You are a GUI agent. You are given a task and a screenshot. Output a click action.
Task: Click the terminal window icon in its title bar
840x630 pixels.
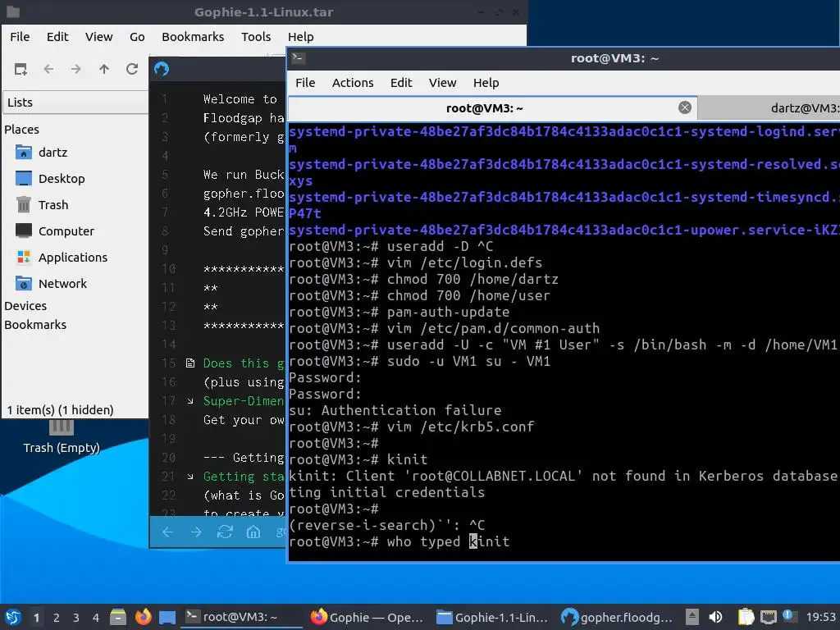click(x=298, y=58)
